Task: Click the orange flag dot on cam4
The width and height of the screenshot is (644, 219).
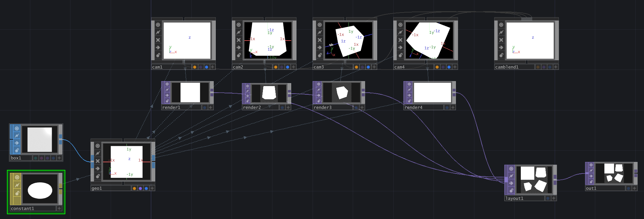Action: 437,67
